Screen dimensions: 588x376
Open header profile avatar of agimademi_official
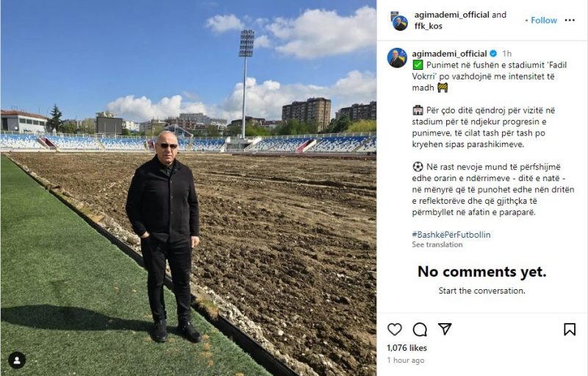click(399, 21)
